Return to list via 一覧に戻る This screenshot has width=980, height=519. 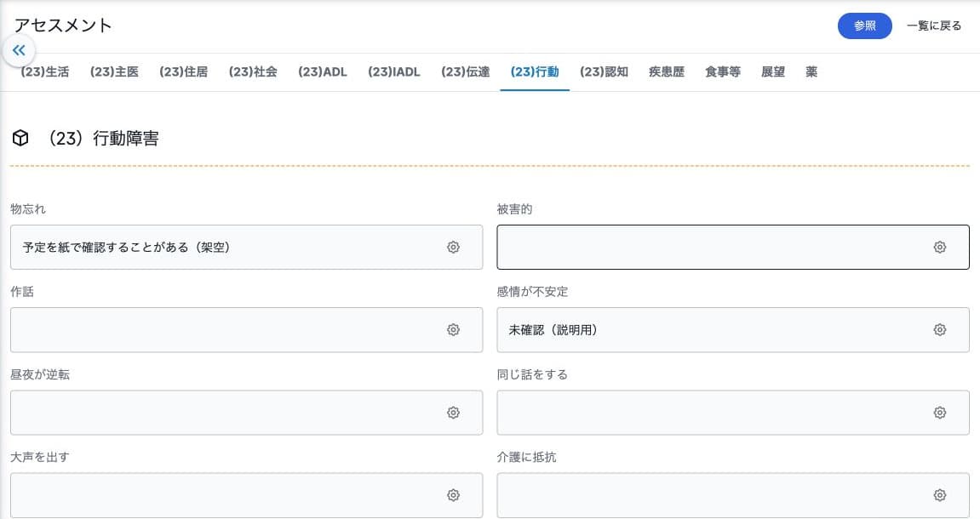pos(934,26)
